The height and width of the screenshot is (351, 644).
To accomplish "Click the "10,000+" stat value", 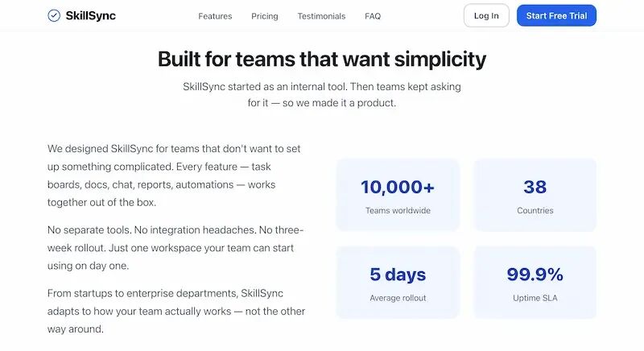I will 398,188.
